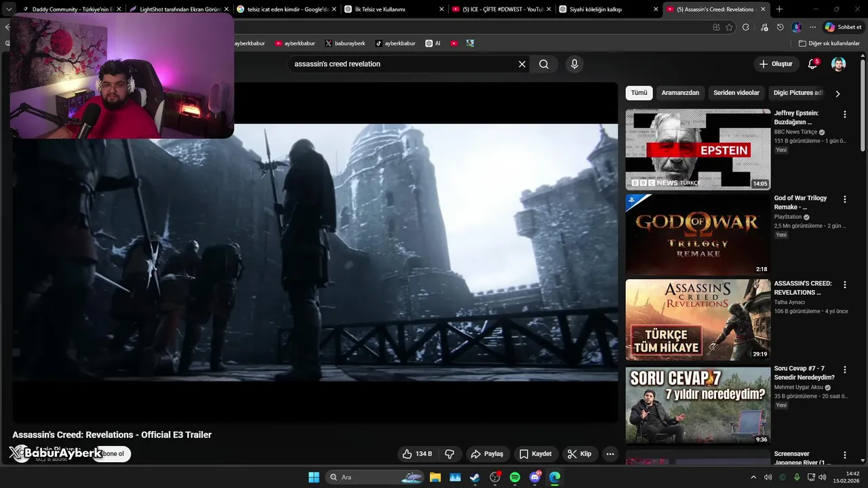Click the Oluştur create button
The height and width of the screenshot is (488, 868).
tap(776, 64)
